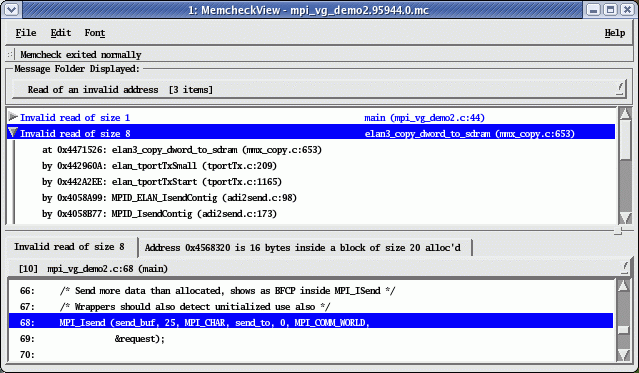Select stack frame 'by 0x4058A99: MPID_ELAN_IsendContig'
This screenshot has height=373, width=639.
pos(169,198)
